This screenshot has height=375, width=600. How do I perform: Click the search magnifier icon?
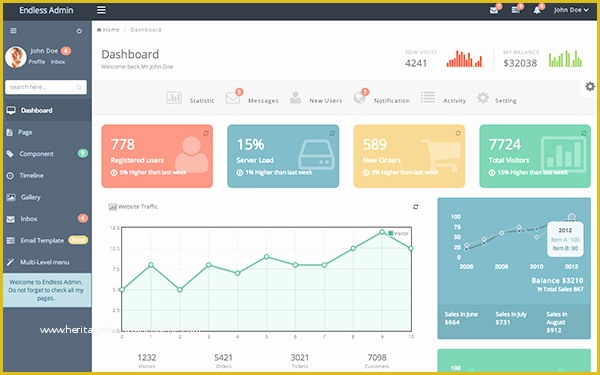[x=79, y=87]
